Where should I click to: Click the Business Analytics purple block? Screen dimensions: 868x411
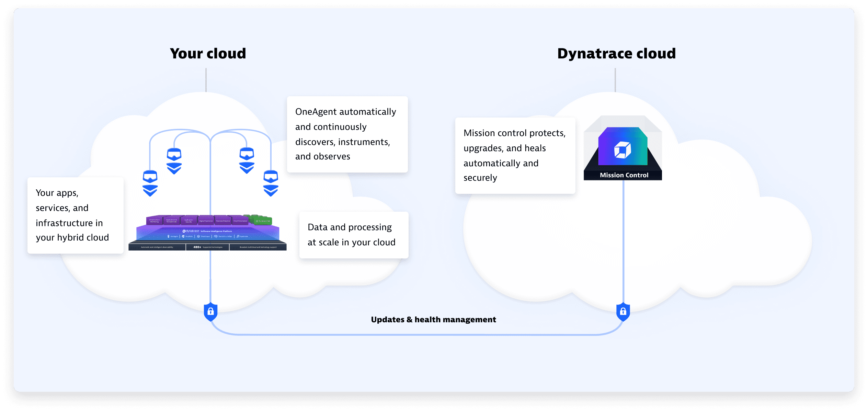point(223,221)
